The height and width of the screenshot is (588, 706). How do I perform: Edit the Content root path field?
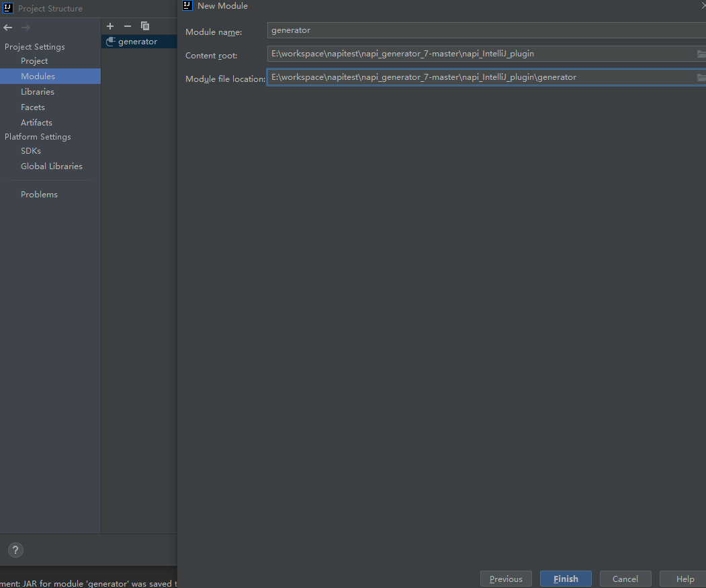[x=481, y=54]
